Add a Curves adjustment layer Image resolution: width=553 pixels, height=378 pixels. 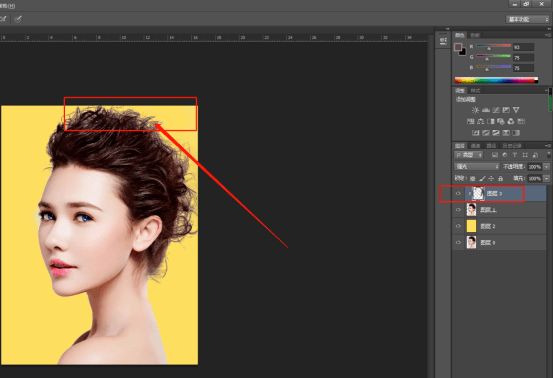point(496,110)
